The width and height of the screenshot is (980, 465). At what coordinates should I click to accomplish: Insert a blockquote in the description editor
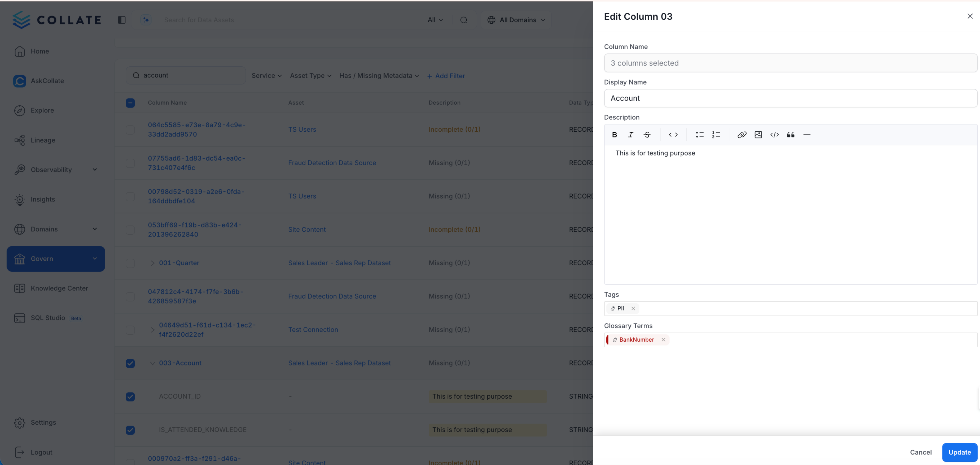(791, 135)
